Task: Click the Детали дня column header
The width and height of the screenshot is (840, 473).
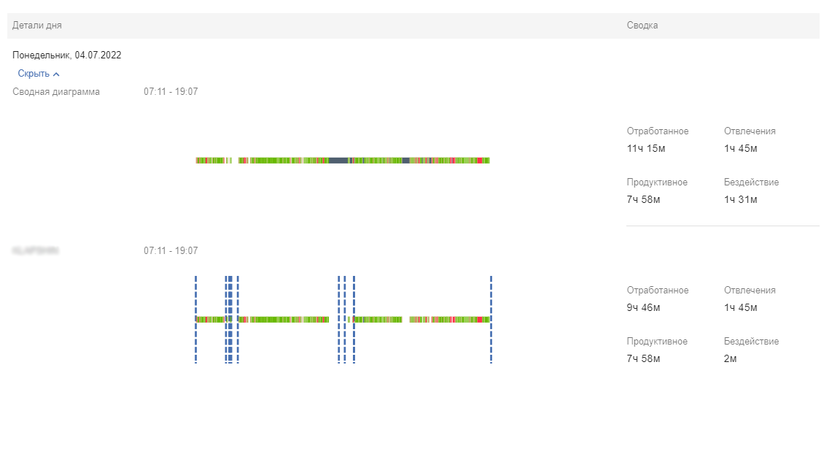Action: pyautogui.click(x=37, y=24)
